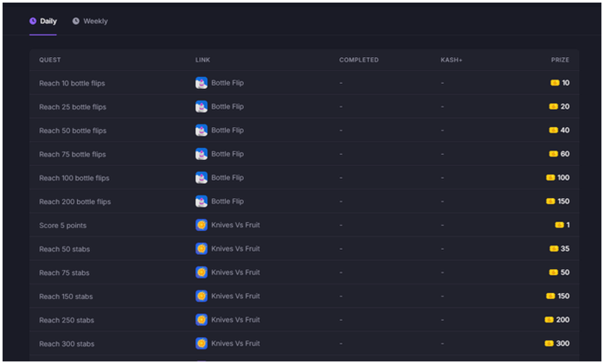Click the QUEST column header
This screenshot has width=604, height=364.
pos(49,60)
